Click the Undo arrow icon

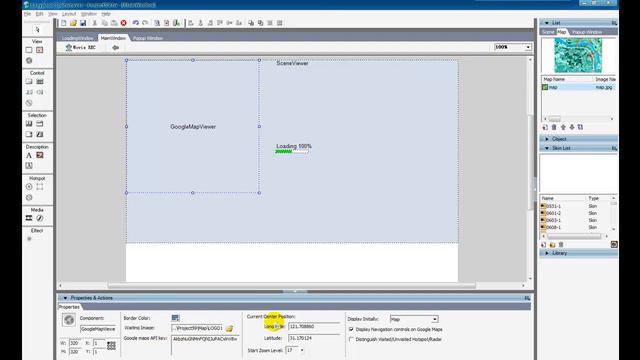click(x=136, y=23)
